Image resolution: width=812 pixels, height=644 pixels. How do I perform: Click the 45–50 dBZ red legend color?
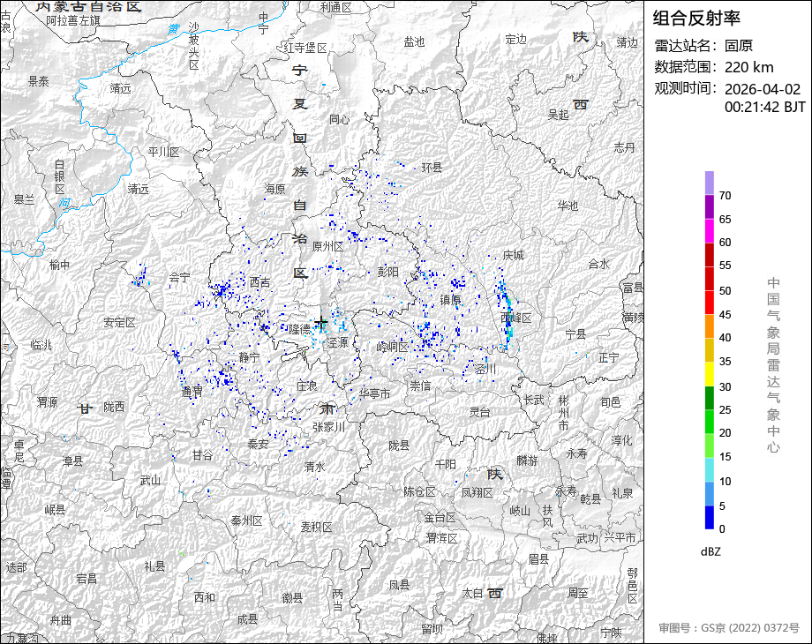pyautogui.click(x=710, y=303)
